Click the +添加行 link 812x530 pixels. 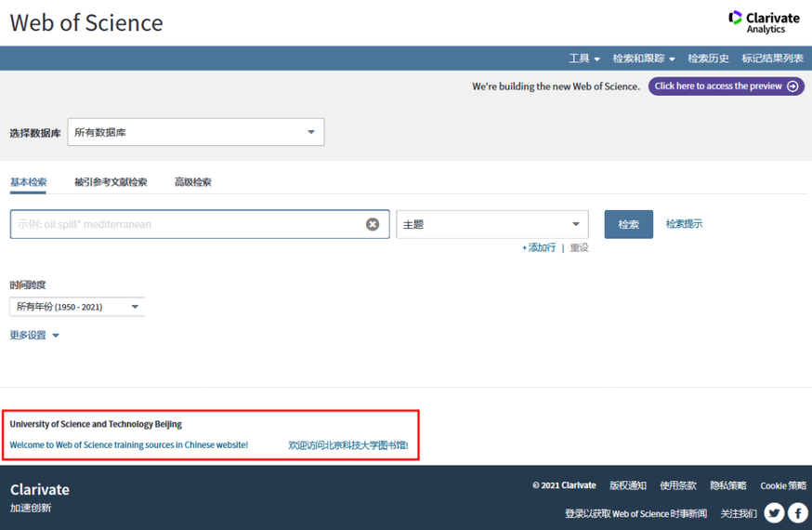(539, 247)
